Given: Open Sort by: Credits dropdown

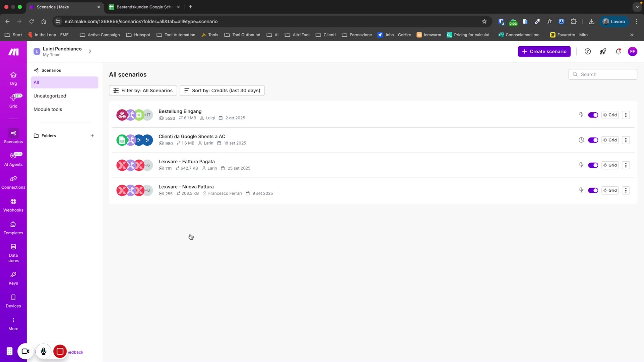Looking at the screenshot, I should tap(222, 90).
